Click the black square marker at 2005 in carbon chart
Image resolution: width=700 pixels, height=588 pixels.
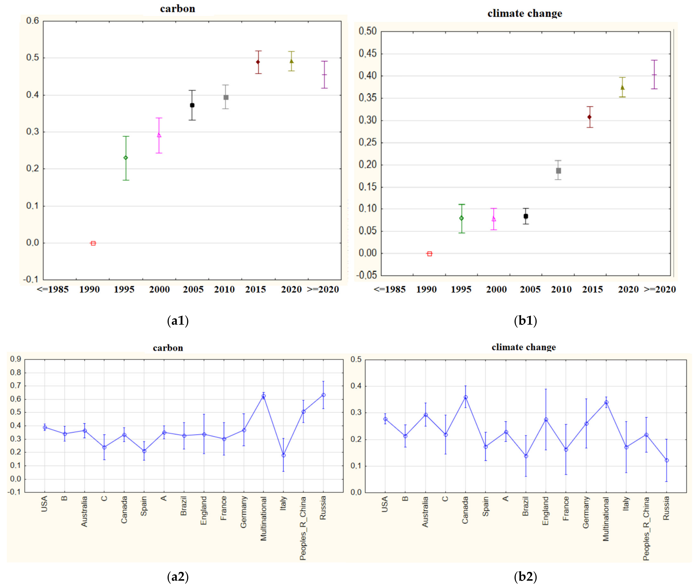pos(192,105)
